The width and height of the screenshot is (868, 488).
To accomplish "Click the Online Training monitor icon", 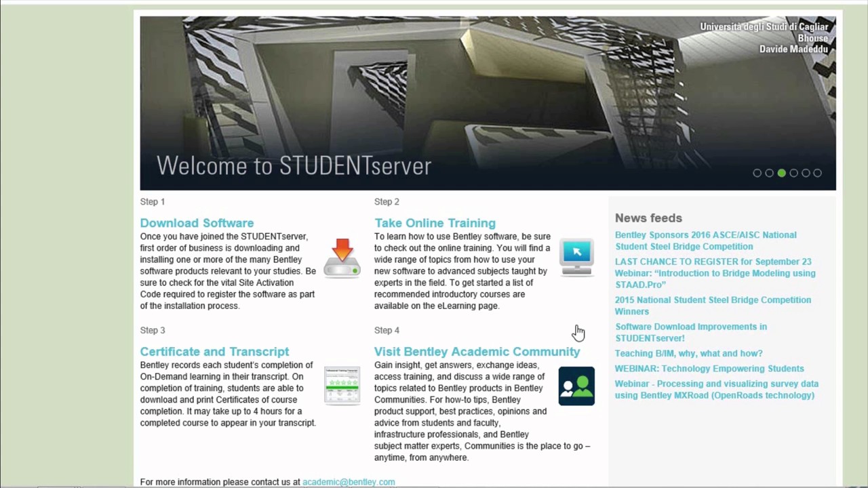I will pyautogui.click(x=576, y=258).
